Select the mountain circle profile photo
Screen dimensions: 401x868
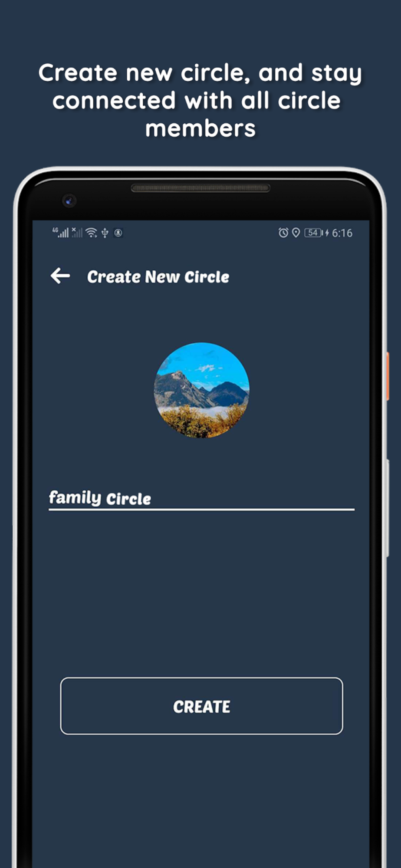click(x=202, y=390)
